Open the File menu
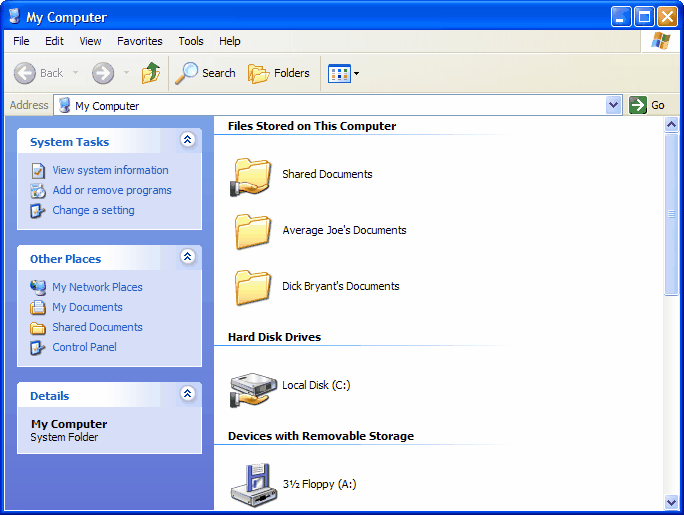This screenshot has width=684, height=515. 21,41
